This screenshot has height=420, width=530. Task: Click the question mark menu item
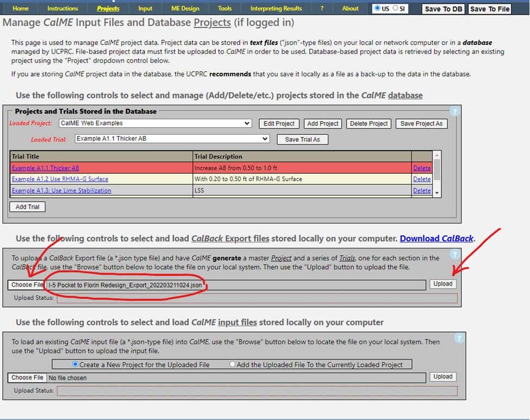point(322,8)
